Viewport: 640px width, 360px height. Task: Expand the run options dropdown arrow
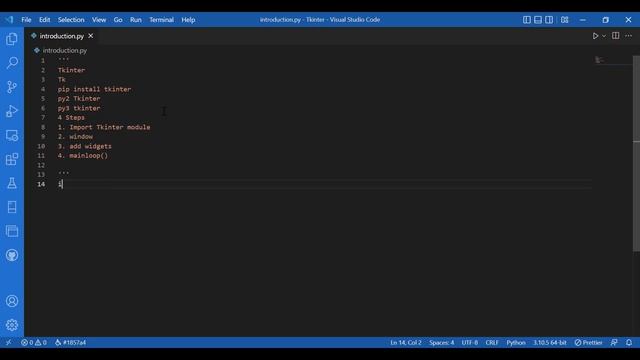coord(604,36)
